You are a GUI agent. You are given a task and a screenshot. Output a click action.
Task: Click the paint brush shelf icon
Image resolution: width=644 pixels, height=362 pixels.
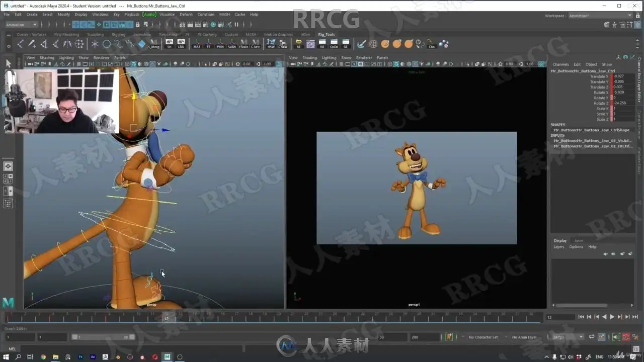click(361, 44)
